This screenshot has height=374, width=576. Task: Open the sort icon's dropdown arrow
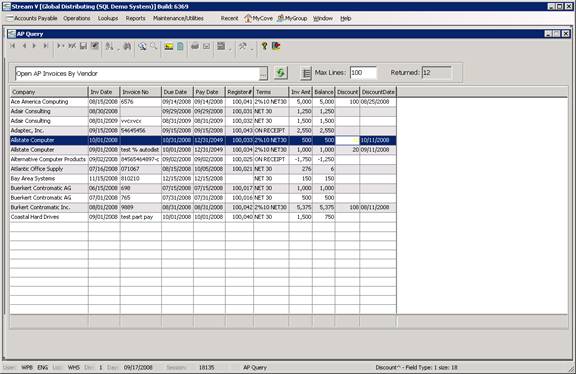(119, 49)
